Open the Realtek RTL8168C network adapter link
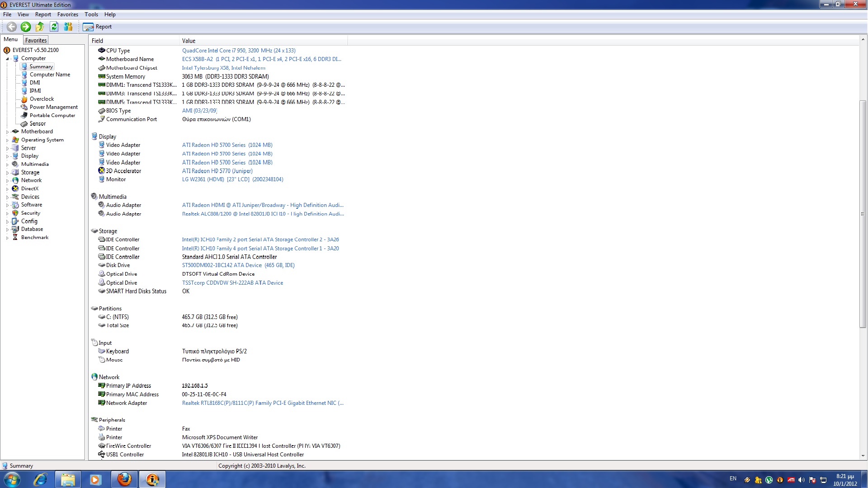This screenshot has width=868, height=488. (263, 403)
